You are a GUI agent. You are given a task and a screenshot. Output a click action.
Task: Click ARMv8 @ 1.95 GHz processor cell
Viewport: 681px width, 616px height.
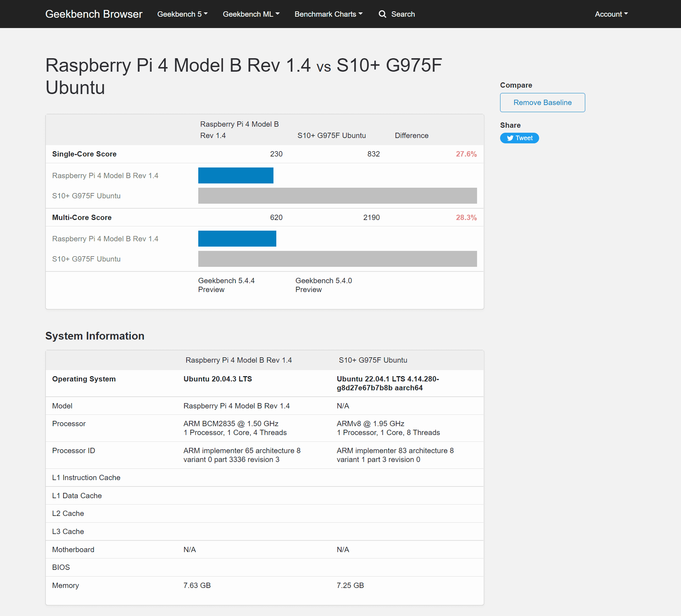click(x=388, y=428)
